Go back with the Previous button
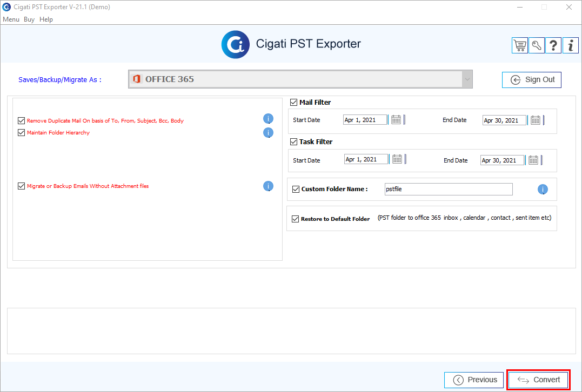The width and height of the screenshot is (582, 392). click(x=473, y=380)
